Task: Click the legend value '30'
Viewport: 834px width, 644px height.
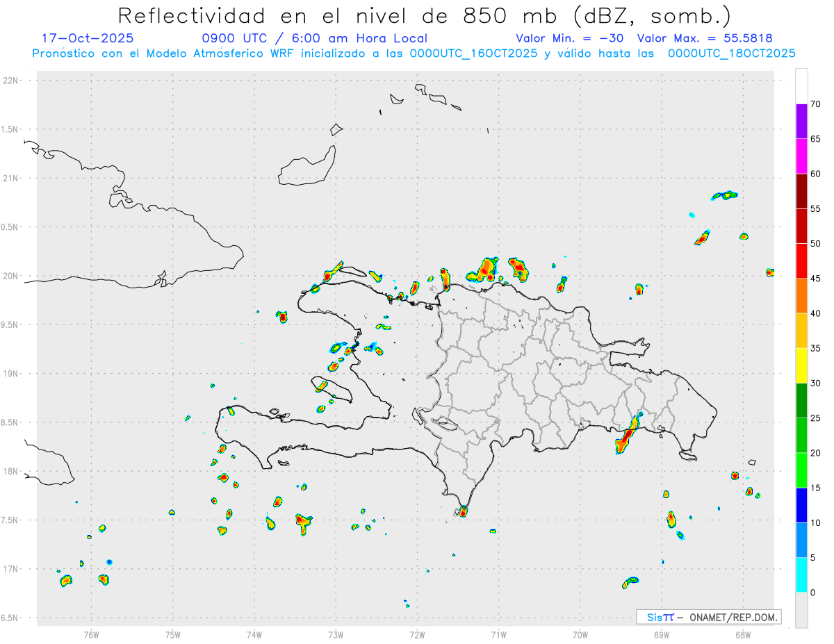Action: (817, 383)
